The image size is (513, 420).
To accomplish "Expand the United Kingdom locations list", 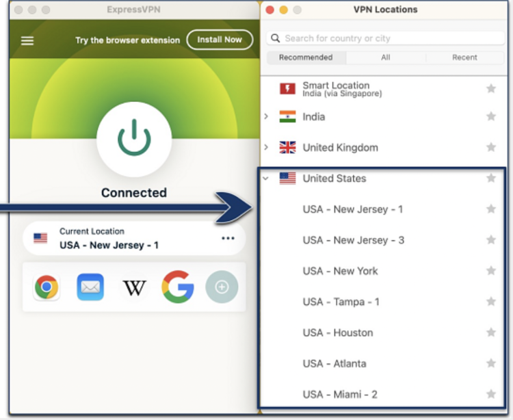I will pos(266,147).
